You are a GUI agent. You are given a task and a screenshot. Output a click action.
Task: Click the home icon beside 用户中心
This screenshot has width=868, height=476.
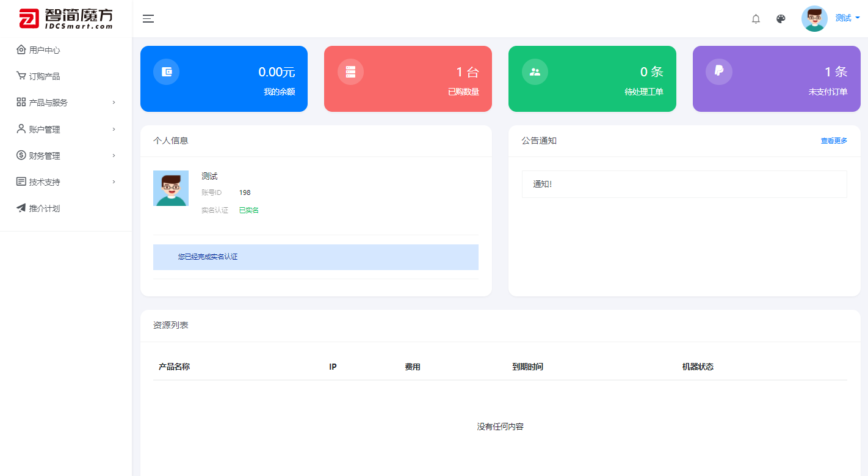click(x=21, y=49)
